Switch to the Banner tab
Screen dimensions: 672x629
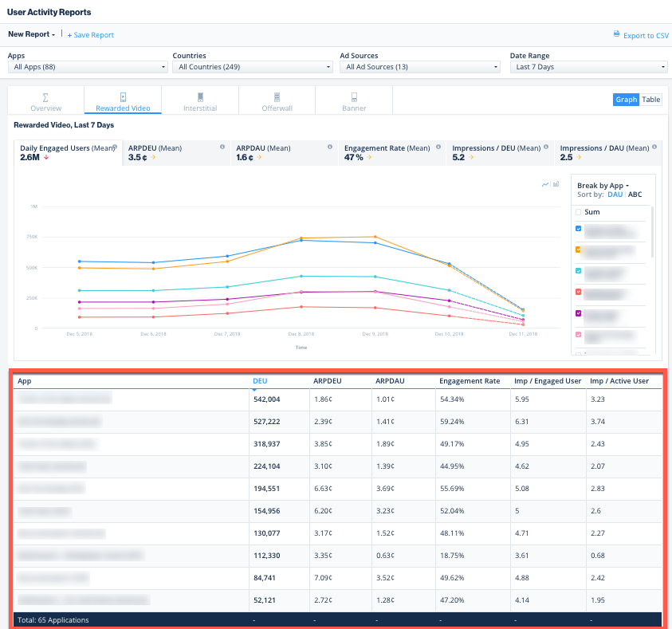coord(354,100)
